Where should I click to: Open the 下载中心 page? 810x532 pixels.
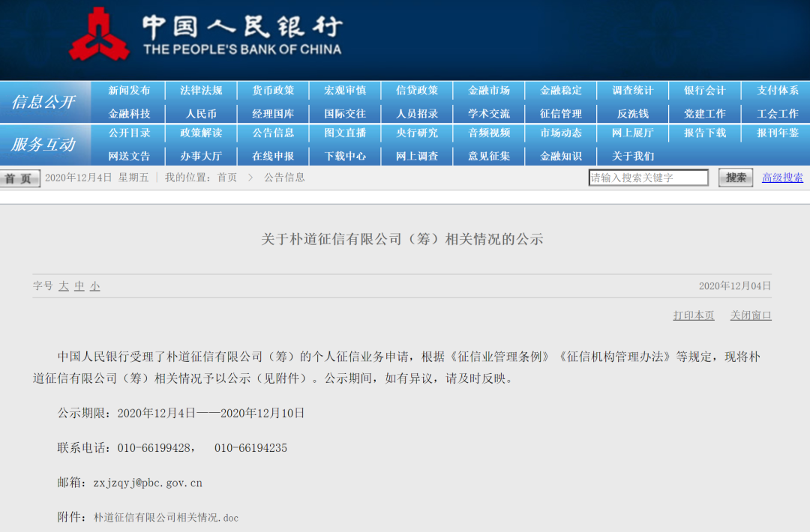[x=345, y=156]
